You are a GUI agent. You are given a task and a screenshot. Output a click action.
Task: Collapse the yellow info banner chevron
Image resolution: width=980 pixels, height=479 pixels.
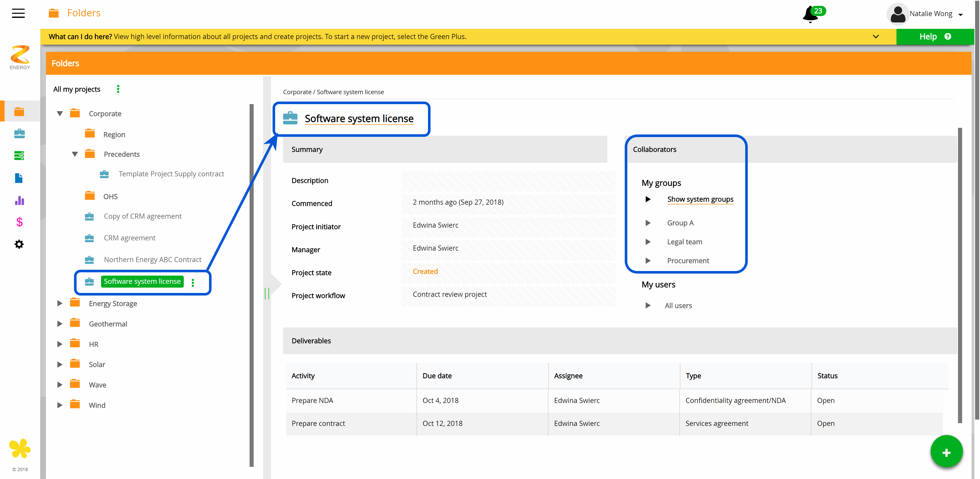[x=876, y=36]
